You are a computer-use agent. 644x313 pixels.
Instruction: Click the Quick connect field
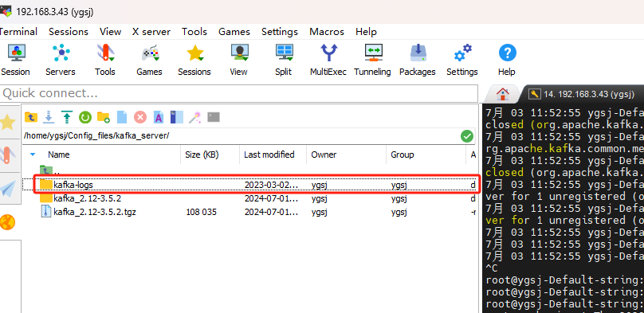tap(239, 93)
